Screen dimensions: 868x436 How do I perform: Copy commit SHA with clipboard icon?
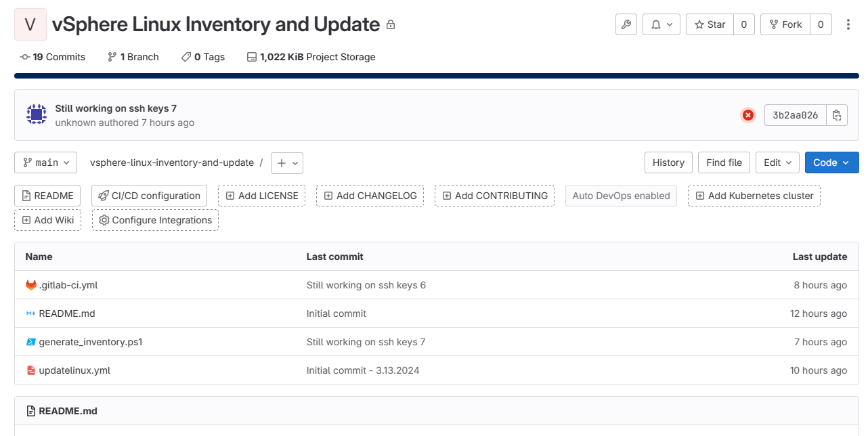(837, 115)
